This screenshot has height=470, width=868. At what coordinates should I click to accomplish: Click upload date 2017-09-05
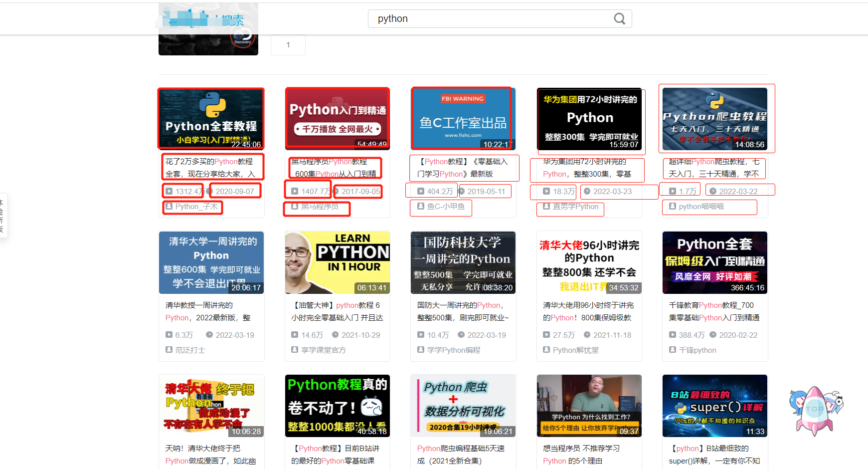(361, 192)
